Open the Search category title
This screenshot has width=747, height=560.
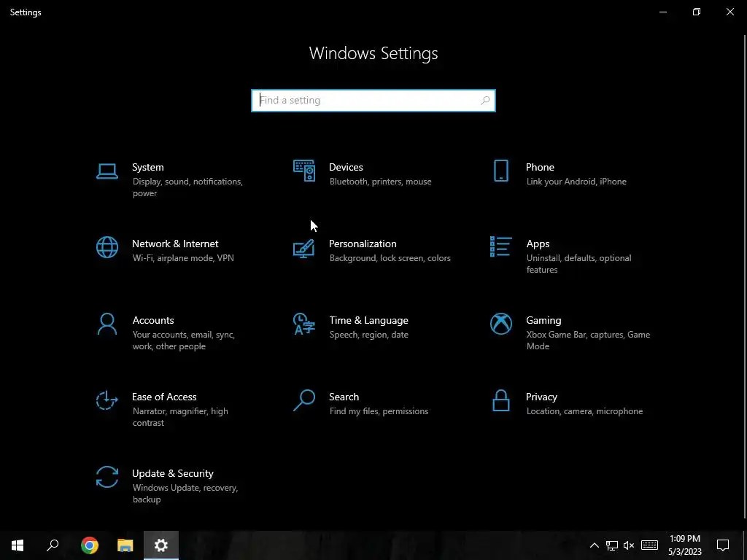344,397
